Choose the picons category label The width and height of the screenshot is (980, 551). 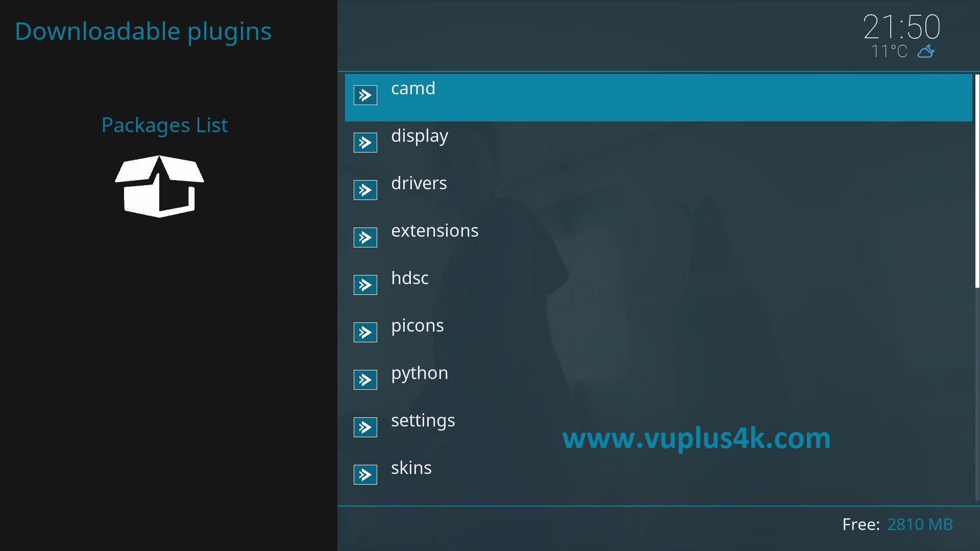(x=418, y=326)
